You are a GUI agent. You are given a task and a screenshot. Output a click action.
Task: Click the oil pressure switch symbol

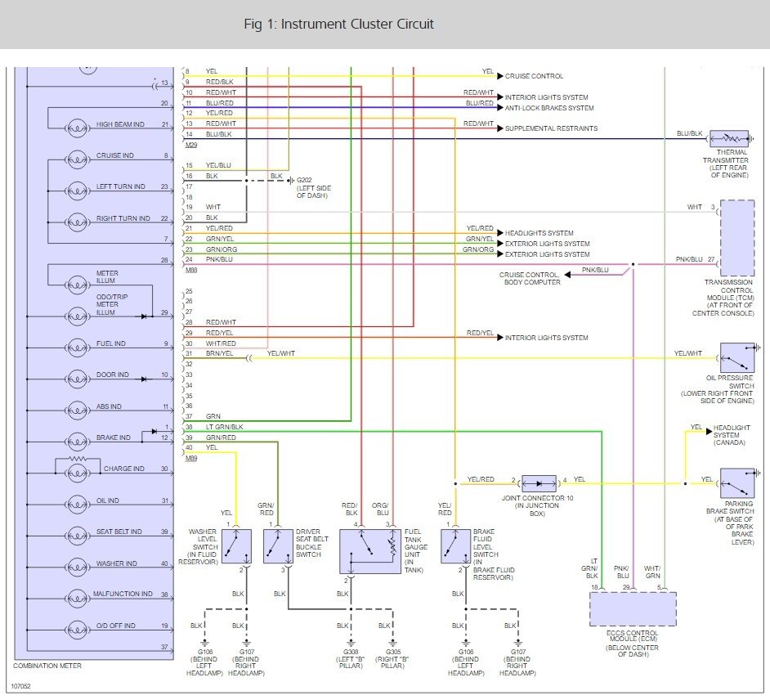[x=737, y=357]
